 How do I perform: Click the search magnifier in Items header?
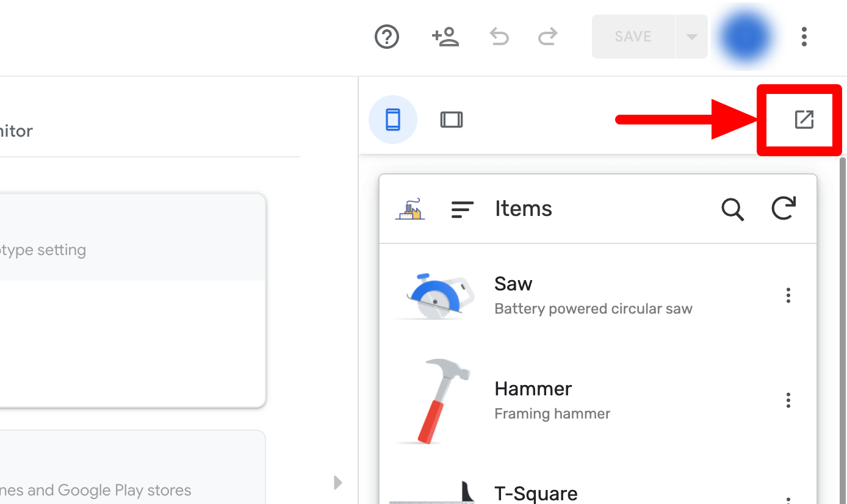pos(732,209)
